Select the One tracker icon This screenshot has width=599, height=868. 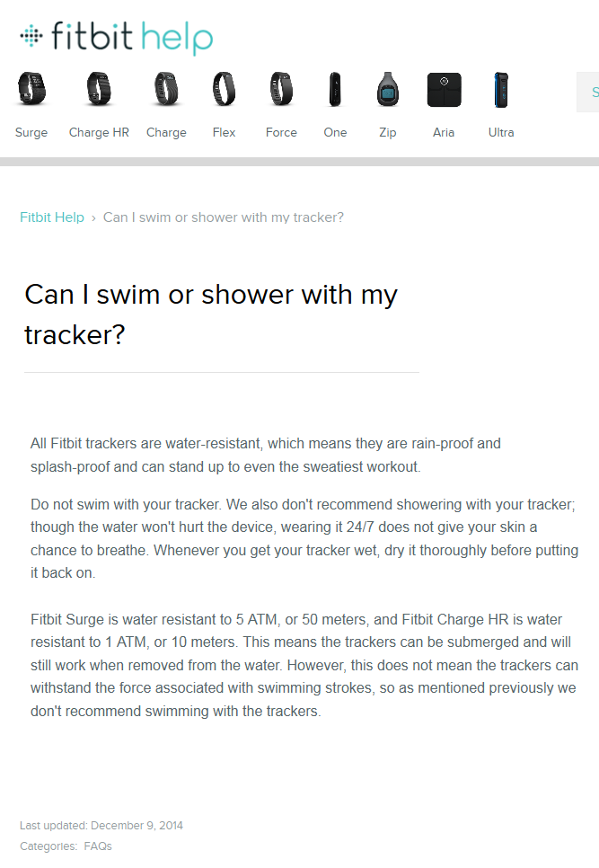pyautogui.click(x=335, y=90)
